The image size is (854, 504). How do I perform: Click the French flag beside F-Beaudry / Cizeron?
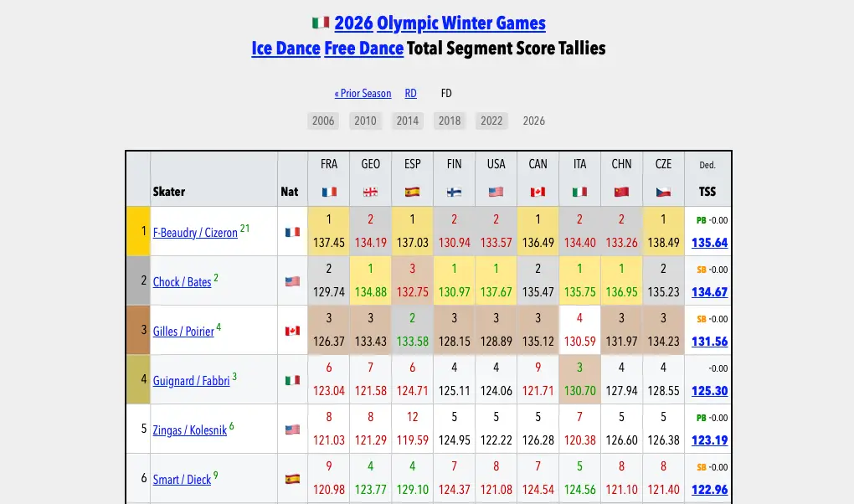[291, 232]
